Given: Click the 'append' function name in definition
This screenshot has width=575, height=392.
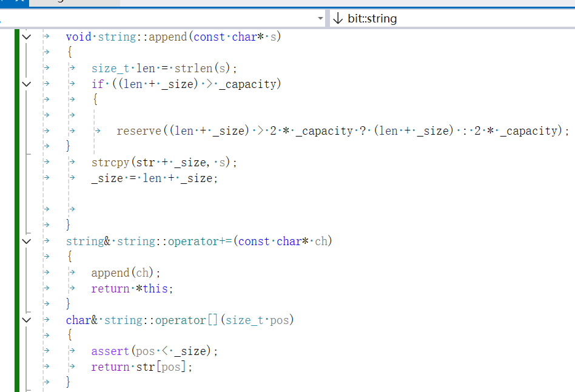Looking at the screenshot, I should [167, 36].
